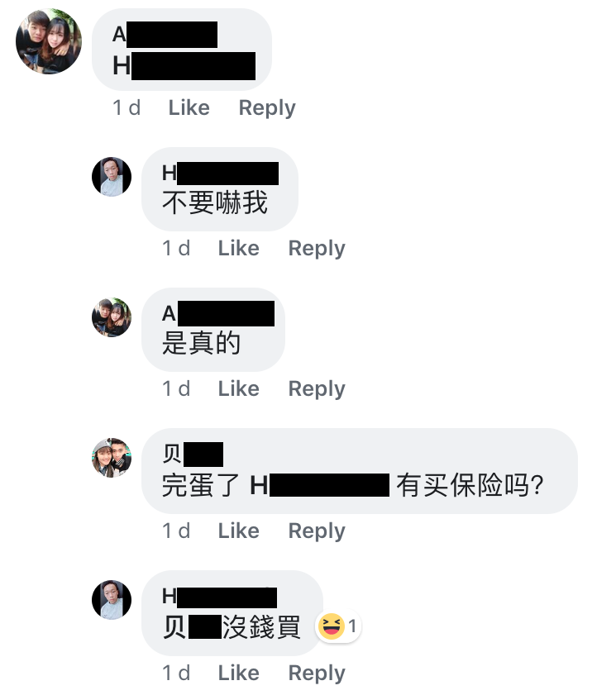Reply to the 有买保险吗 comment

pos(317,531)
